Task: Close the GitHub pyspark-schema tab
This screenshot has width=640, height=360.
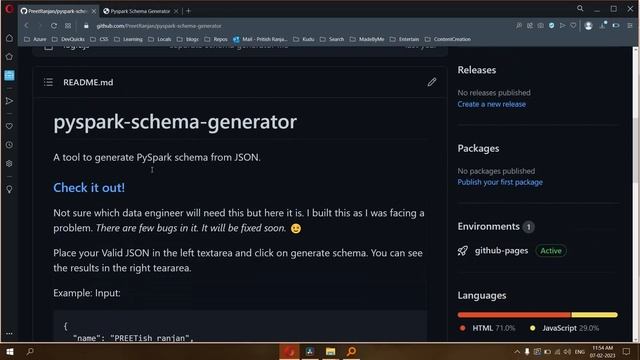Action: pos(93,11)
